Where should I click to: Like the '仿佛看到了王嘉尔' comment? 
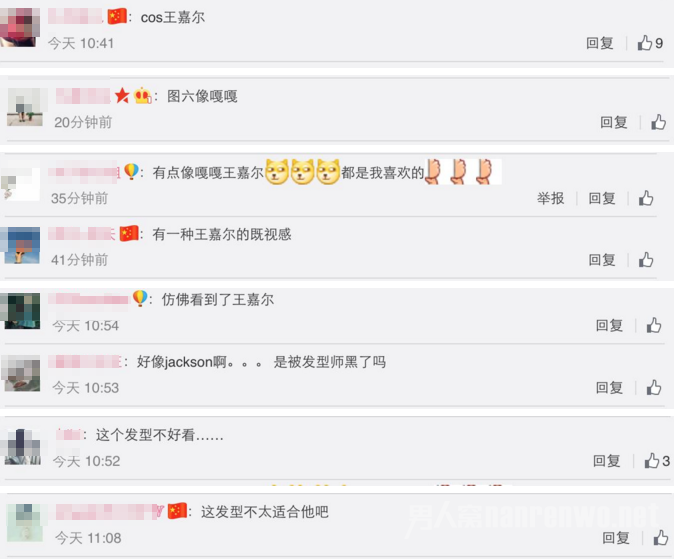[654, 325]
